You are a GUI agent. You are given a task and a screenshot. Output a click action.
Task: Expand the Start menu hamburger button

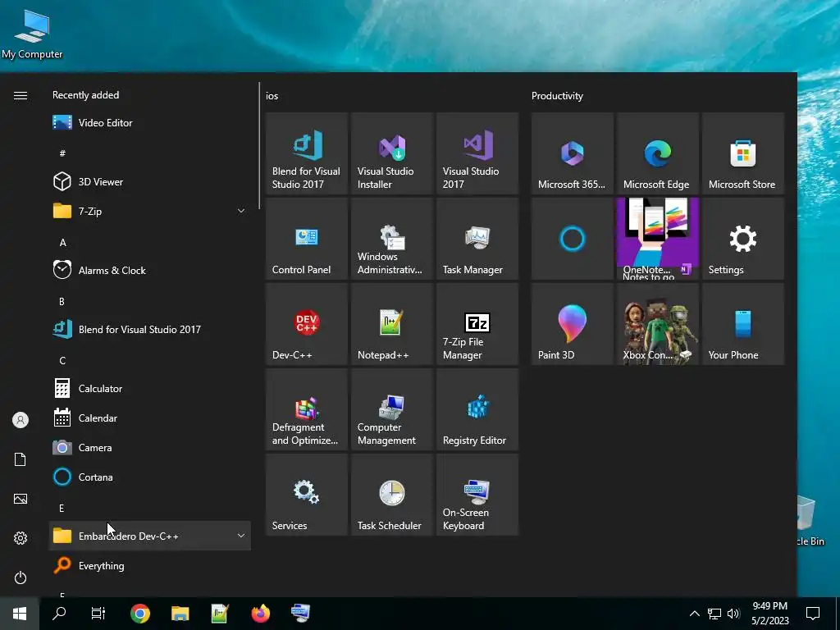point(21,95)
